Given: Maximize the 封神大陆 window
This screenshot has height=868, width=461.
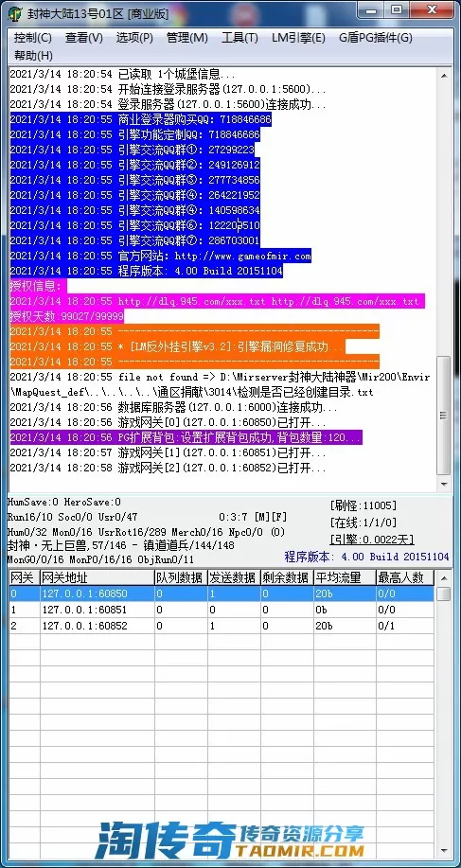Looking at the screenshot, I should click(396, 10).
